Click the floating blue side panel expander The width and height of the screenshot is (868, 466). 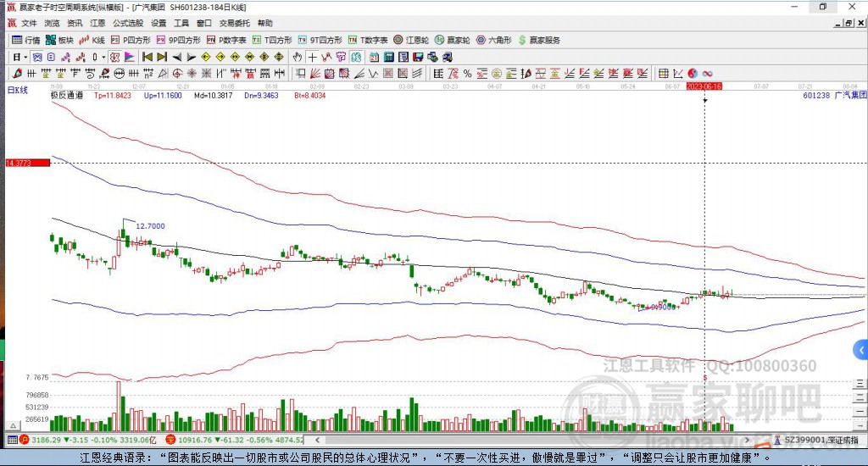[x=860, y=349]
